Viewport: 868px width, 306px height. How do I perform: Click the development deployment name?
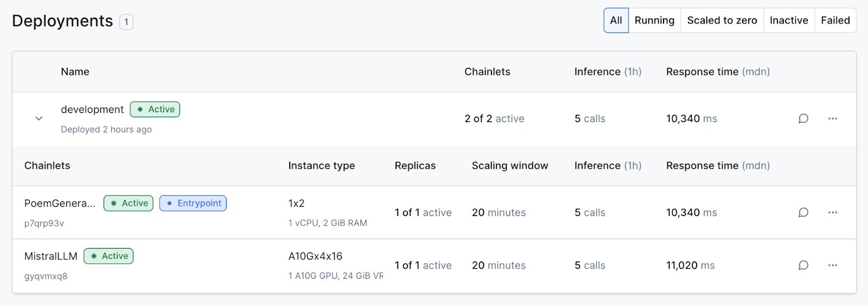92,110
